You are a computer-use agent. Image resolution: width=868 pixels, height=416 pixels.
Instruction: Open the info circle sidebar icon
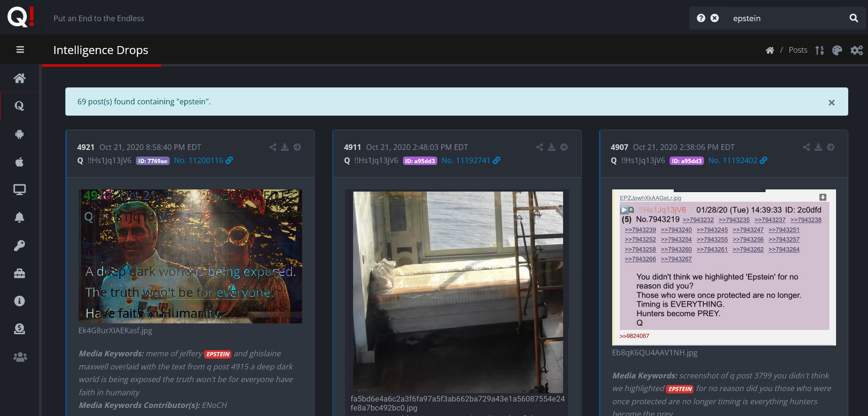pyautogui.click(x=20, y=301)
